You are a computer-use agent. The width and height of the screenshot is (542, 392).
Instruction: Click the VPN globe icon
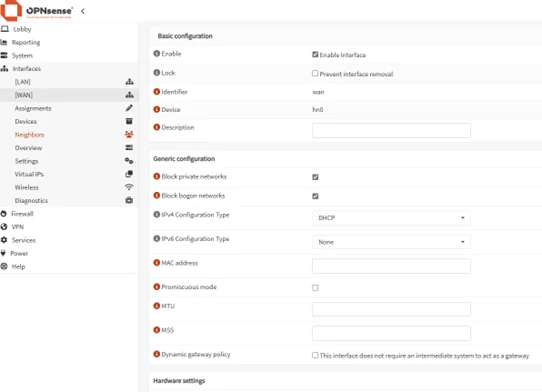[4, 227]
